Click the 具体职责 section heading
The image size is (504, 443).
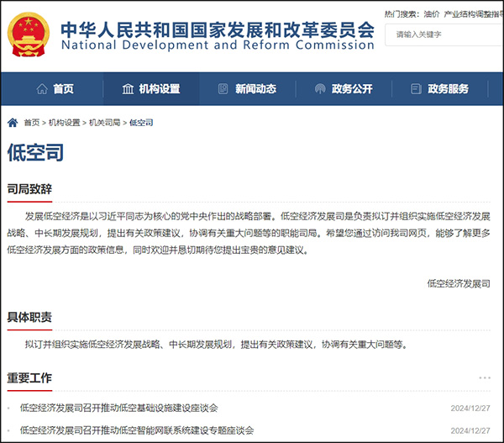coord(29,317)
